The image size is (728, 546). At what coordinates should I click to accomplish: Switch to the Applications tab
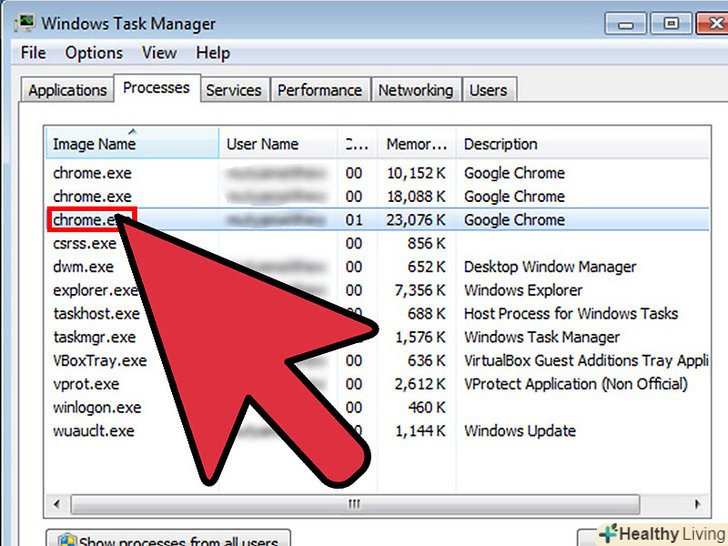[67, 90]
